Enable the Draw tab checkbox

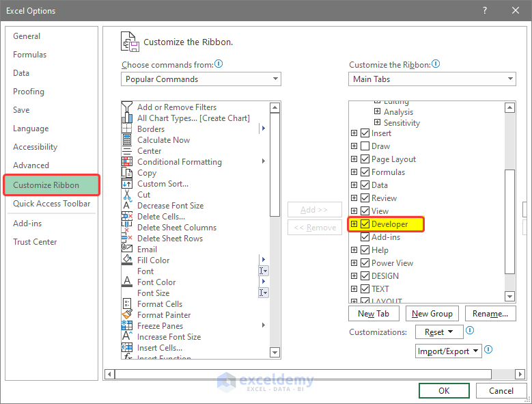[365, 146]
